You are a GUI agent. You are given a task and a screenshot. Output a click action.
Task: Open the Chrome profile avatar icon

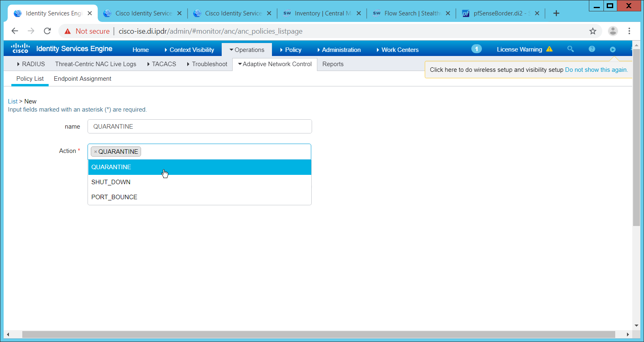(613, 31)
